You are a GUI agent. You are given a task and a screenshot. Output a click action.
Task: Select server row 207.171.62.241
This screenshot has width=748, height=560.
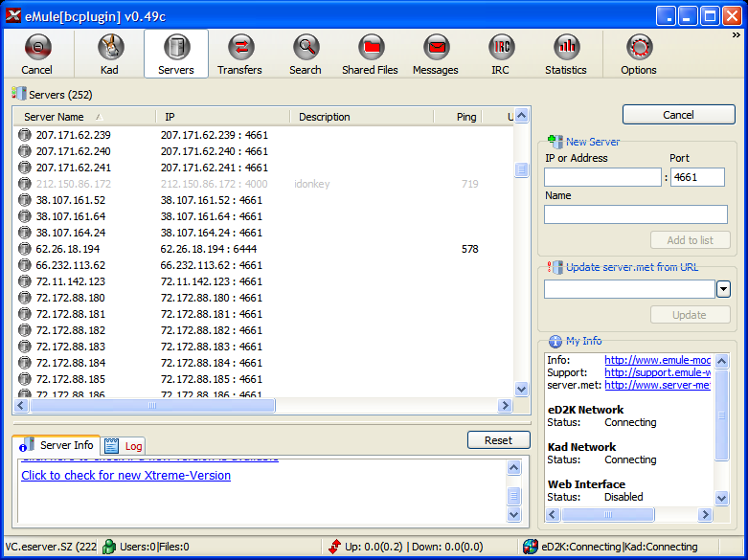(263, 168)
